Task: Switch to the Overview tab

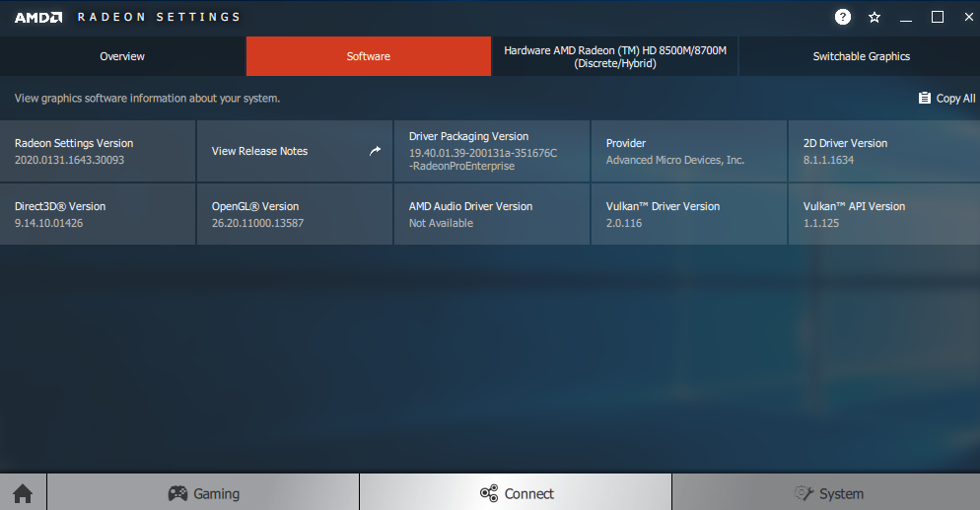Action: [122, 56]
